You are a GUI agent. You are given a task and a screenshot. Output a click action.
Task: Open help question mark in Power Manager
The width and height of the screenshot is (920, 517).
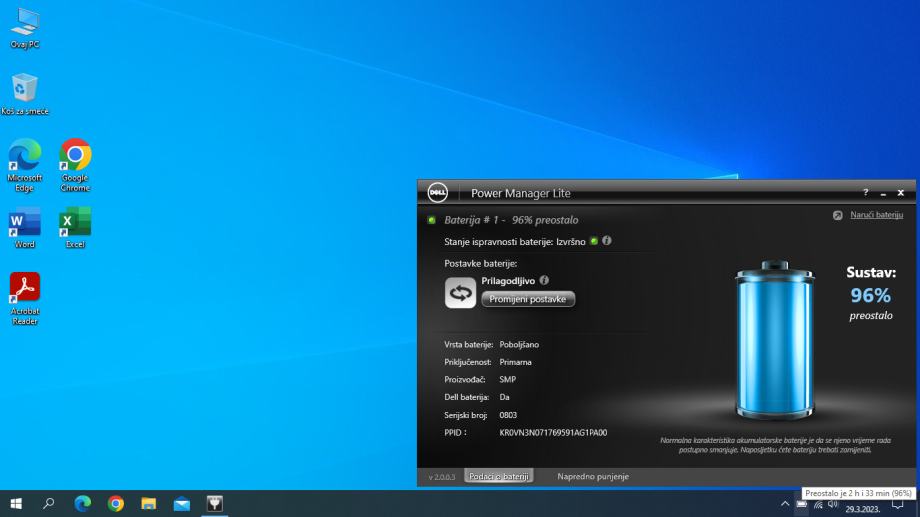point(865,193)
